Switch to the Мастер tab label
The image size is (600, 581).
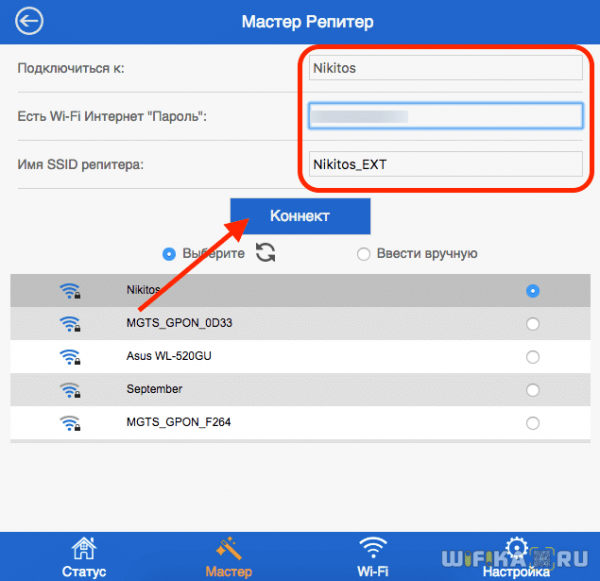coord(229,571)
